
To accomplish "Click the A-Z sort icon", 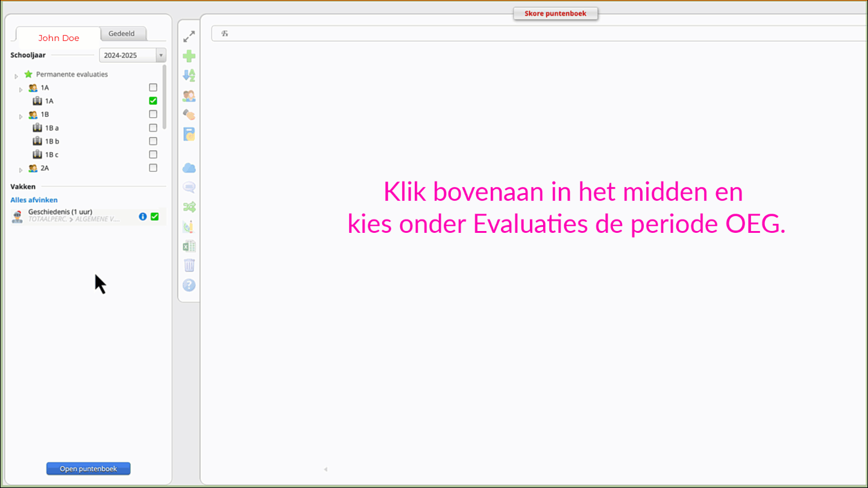I will click(x=189, y=75).
